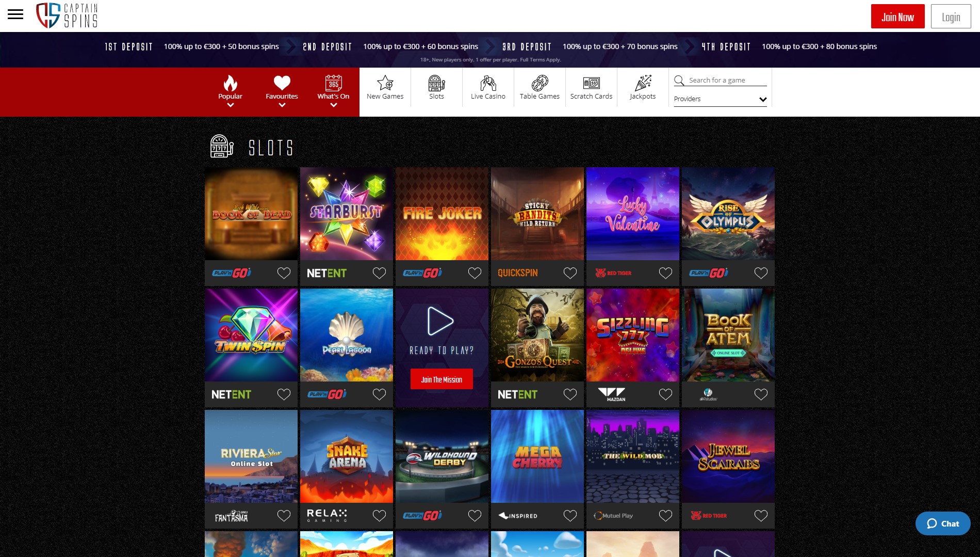Open the Pearl Lagoon game thumbnail
980x557 pixels.
click(347, 335)
